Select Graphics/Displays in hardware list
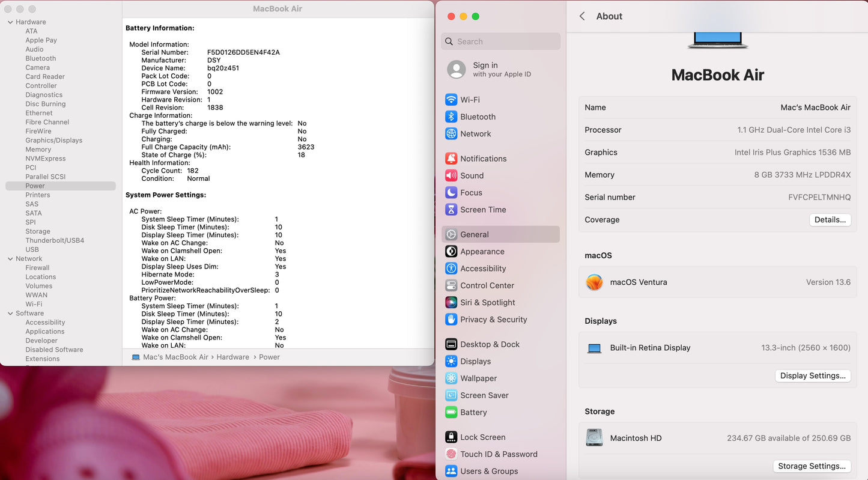Screen dimensions: 868x480 [53, 141]
